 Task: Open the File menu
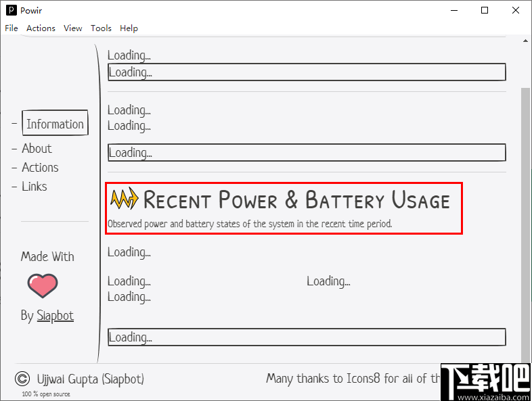point(12,28)
